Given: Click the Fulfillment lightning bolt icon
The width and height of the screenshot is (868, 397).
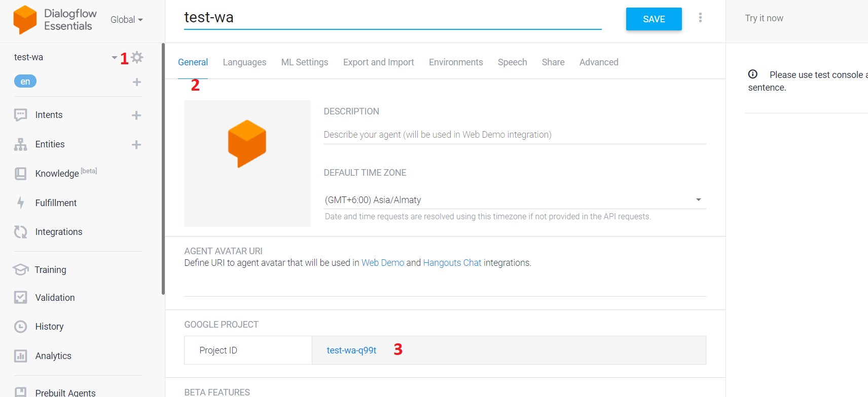Looking at the screenshot, I should point(20,203).
